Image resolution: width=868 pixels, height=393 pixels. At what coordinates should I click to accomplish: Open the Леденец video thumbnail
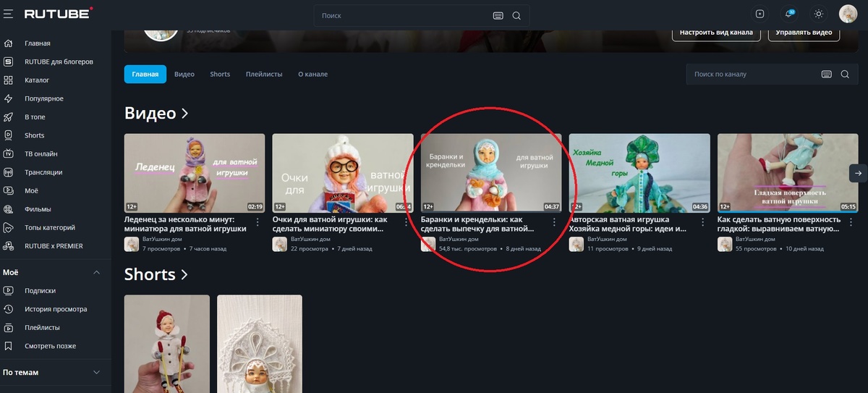195,173
